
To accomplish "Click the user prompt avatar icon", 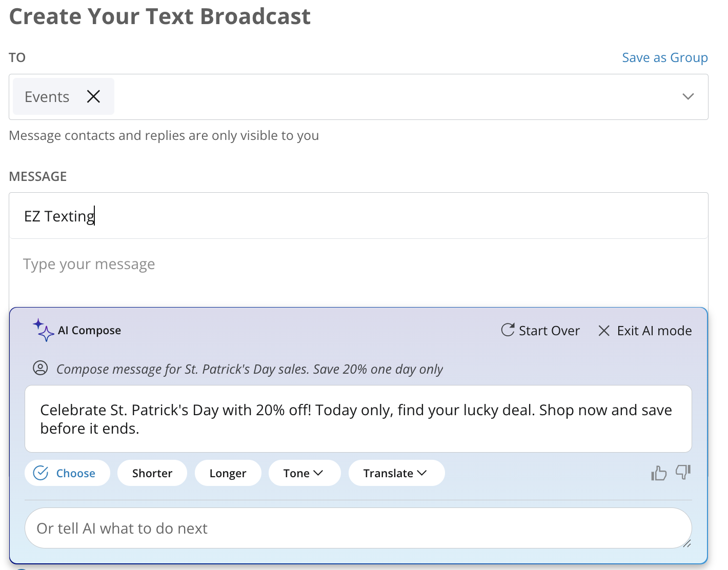I will tap(41, 368).
